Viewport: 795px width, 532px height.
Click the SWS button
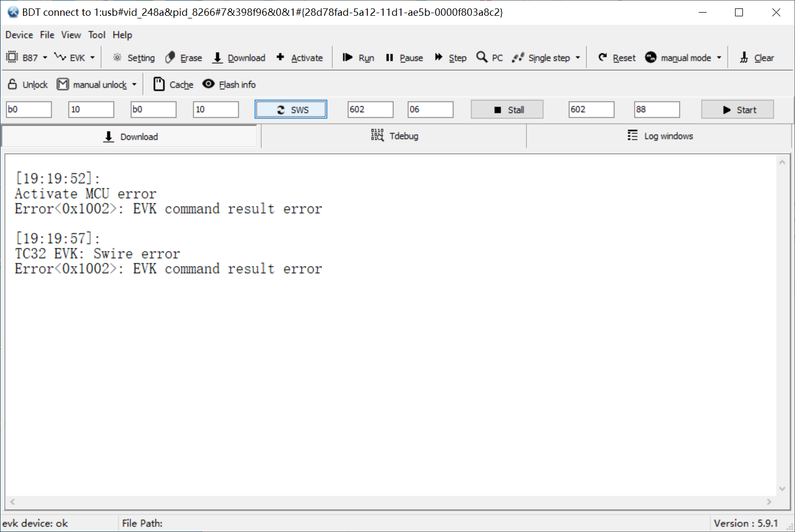(x=291, y=109)
